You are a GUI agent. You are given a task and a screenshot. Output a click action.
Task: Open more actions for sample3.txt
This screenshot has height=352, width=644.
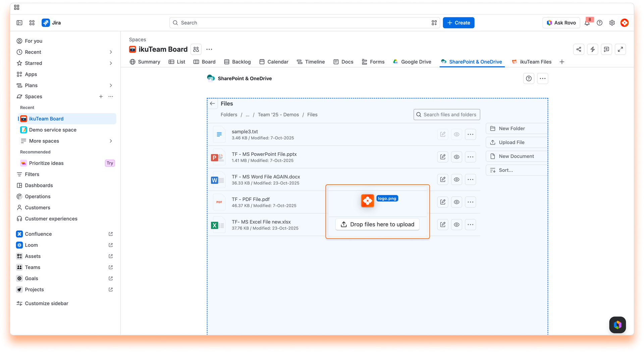pyautogui.click(x=470, y=134)
